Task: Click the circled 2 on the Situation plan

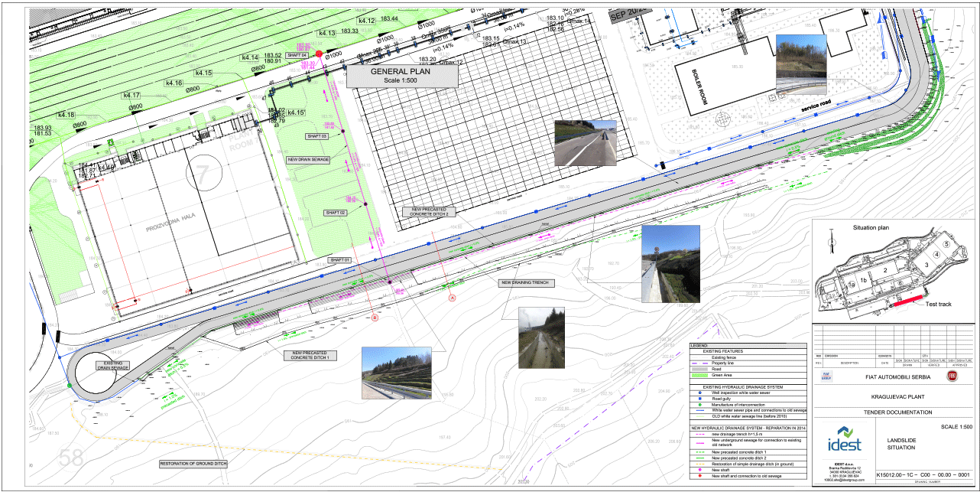Action: pos(884,270)
